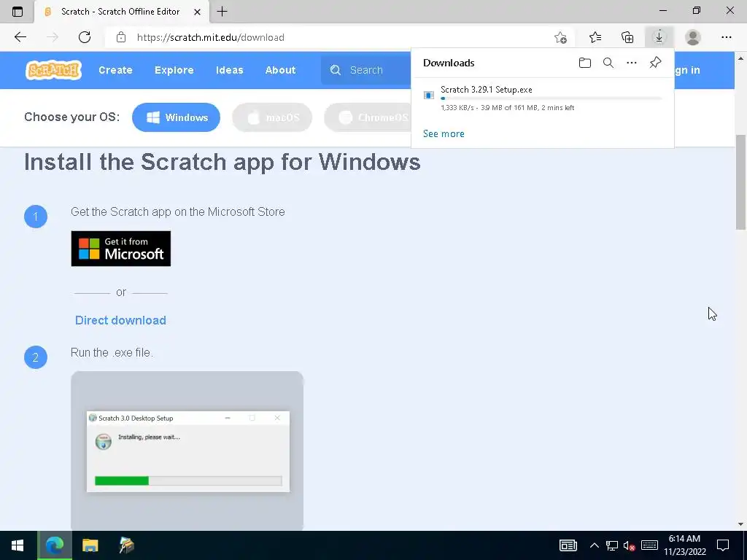This screenshot has height=560, width=747.
Task: Open downloads folder from Downloads panel
Action: click(584, 63)
